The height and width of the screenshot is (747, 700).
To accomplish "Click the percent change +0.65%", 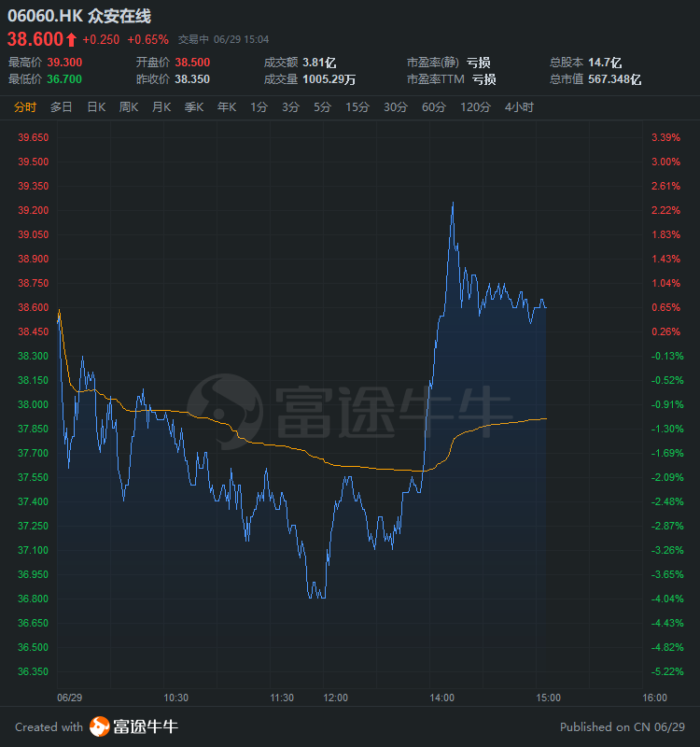I will (x=148, y=39).
